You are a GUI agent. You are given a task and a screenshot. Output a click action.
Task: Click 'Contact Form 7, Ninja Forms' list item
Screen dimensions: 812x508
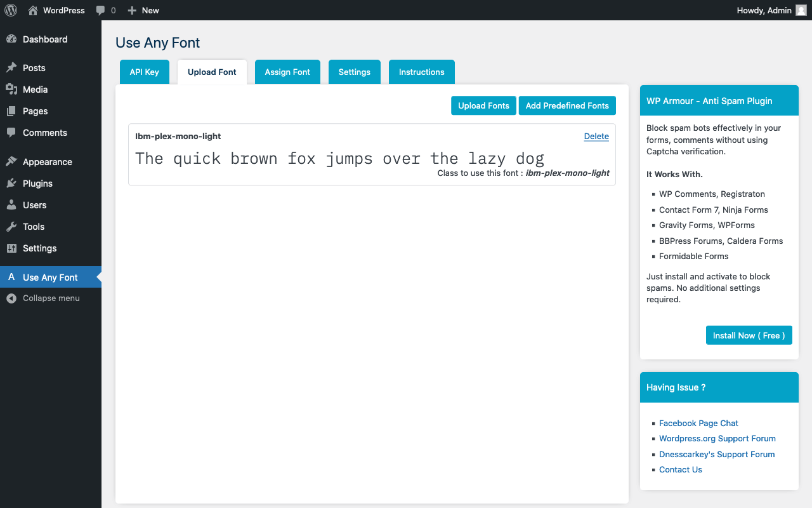pos(714,210)
